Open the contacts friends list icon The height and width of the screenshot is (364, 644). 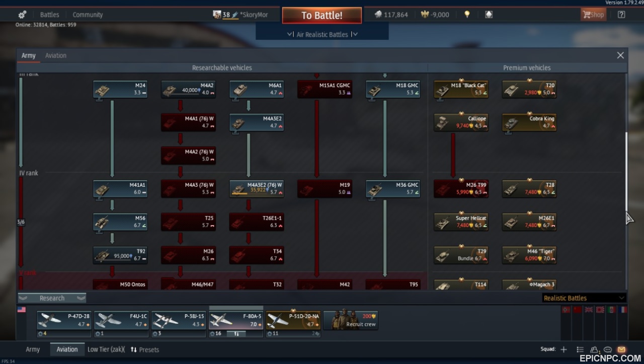tap(594, 349)
